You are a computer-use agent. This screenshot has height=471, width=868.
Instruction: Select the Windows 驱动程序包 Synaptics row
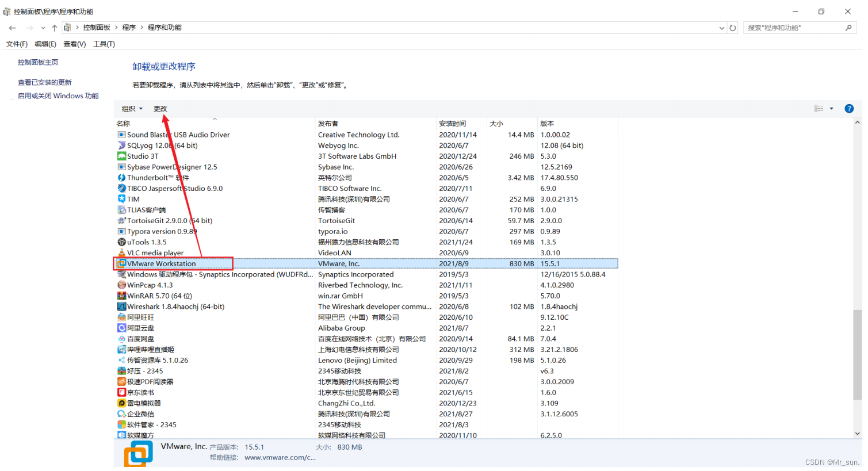click(x=366, y=274)
